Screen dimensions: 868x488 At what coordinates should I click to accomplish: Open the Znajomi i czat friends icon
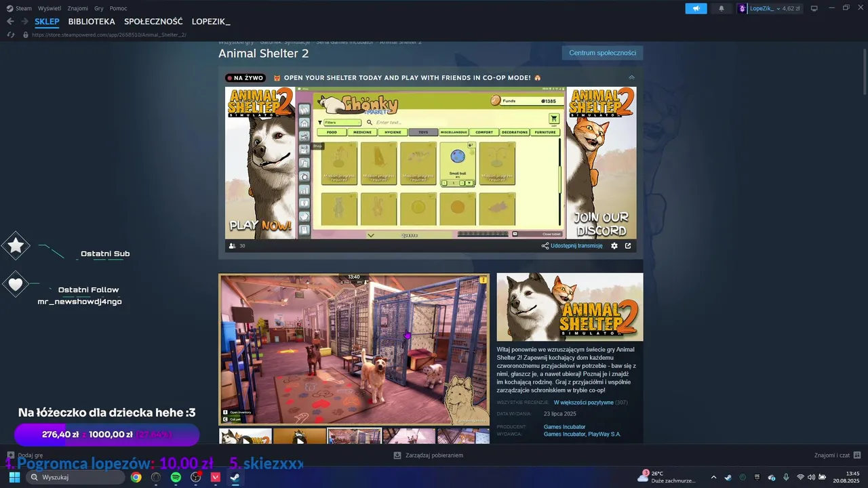[857, 455]
